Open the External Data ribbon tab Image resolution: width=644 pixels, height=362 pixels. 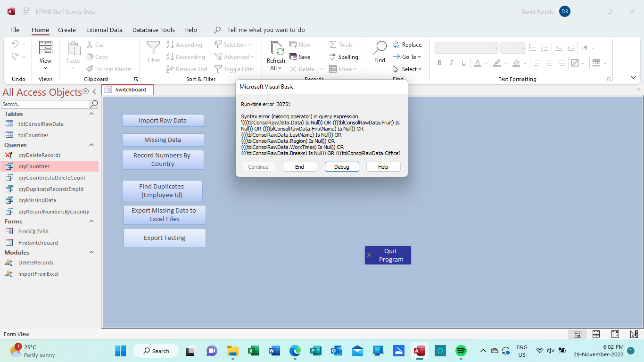(104, 30)
